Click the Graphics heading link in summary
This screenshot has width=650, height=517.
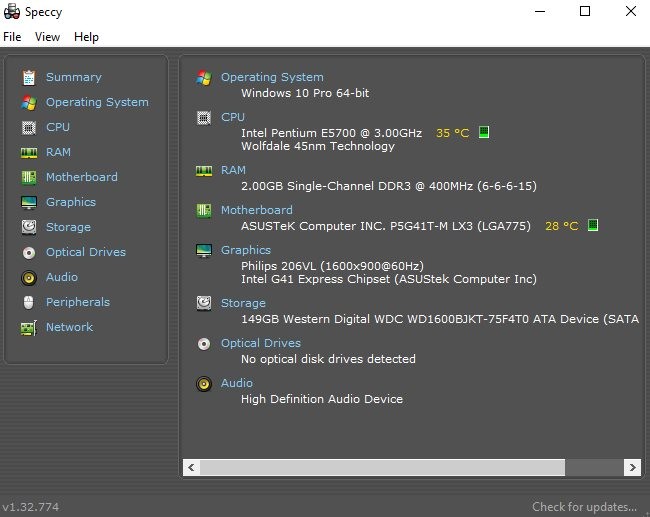tap(246, 250)
